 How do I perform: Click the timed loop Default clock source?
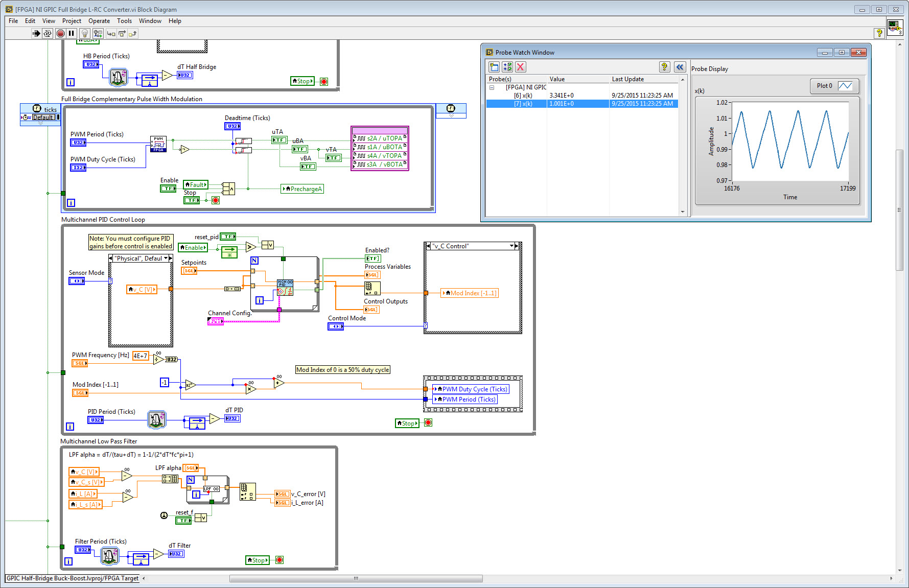click(x=43, y=117)
